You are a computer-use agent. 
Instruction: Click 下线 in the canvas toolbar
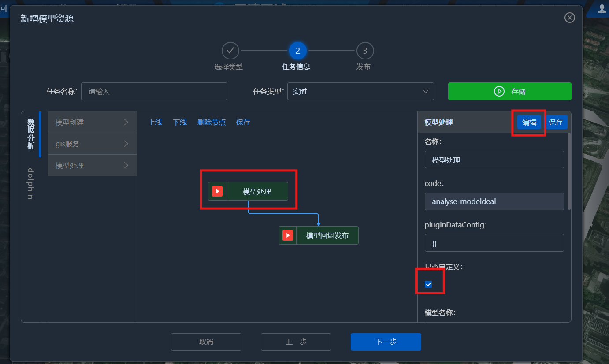coord(180,122)
